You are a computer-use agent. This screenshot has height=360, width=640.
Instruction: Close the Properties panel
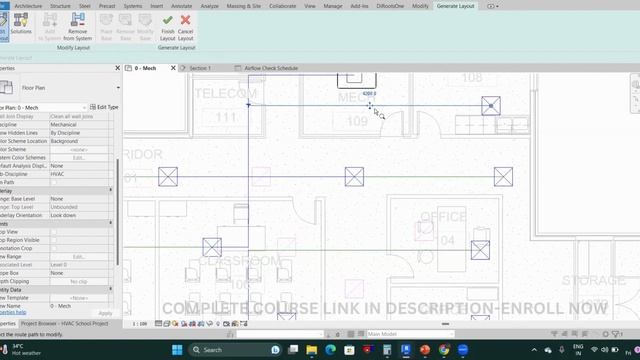(118, 68)
